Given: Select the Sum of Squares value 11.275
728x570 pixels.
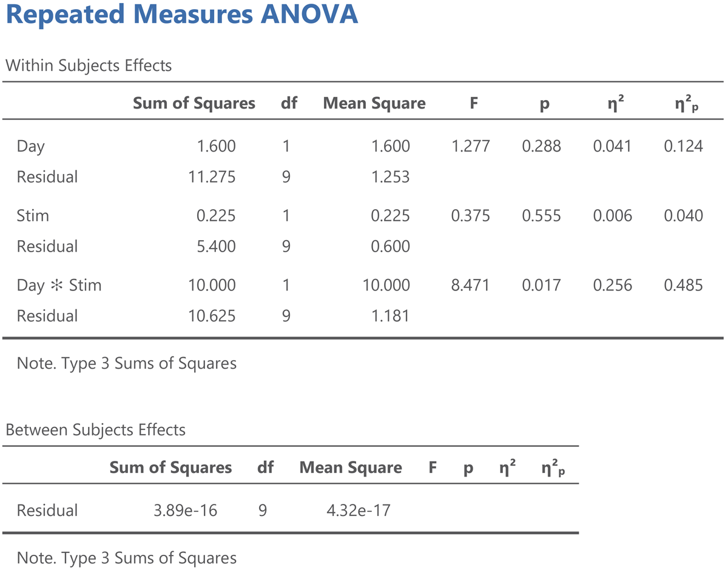Looking at the screenshot, I should pyautogui.click(x=212, y=177).
